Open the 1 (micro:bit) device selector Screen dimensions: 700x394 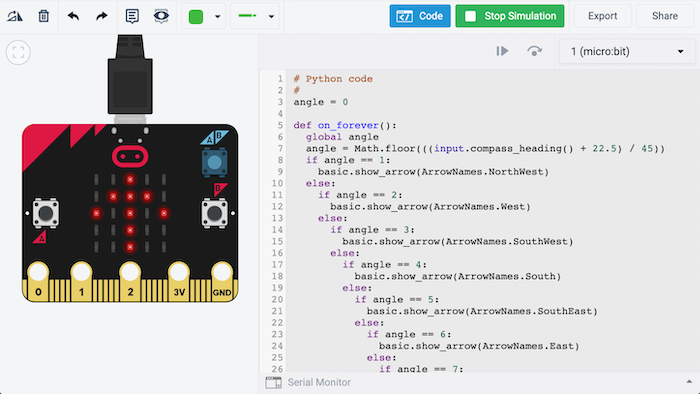627,51
